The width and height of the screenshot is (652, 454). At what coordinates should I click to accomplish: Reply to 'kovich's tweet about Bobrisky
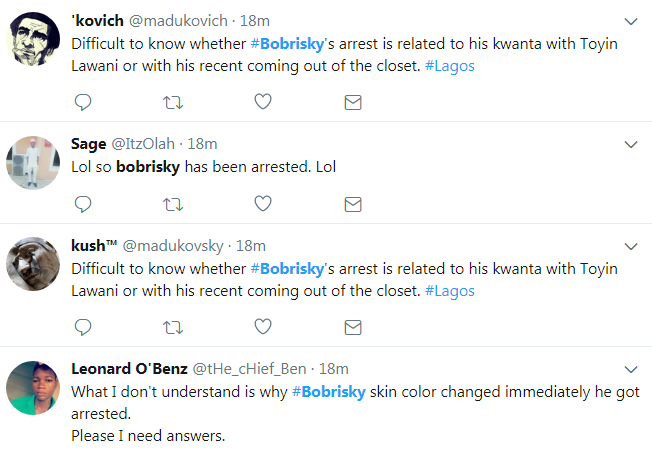coord(84,102)
